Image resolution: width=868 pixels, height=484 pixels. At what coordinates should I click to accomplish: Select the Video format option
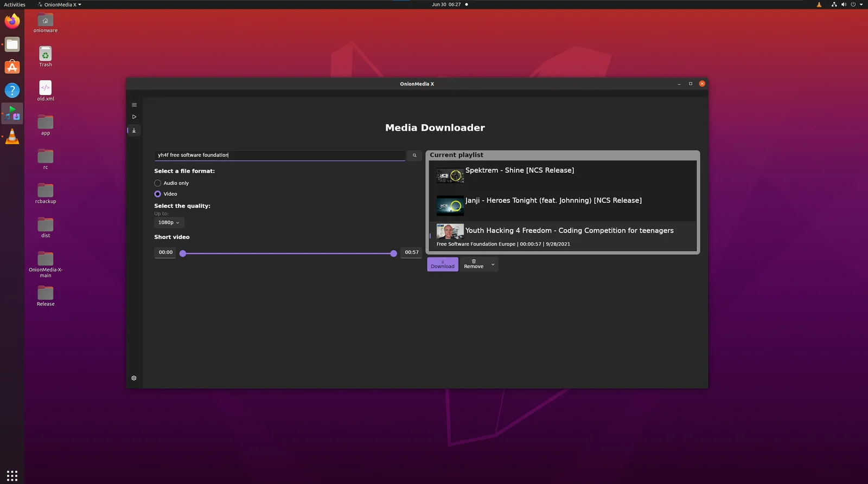[x=166, y=194]
